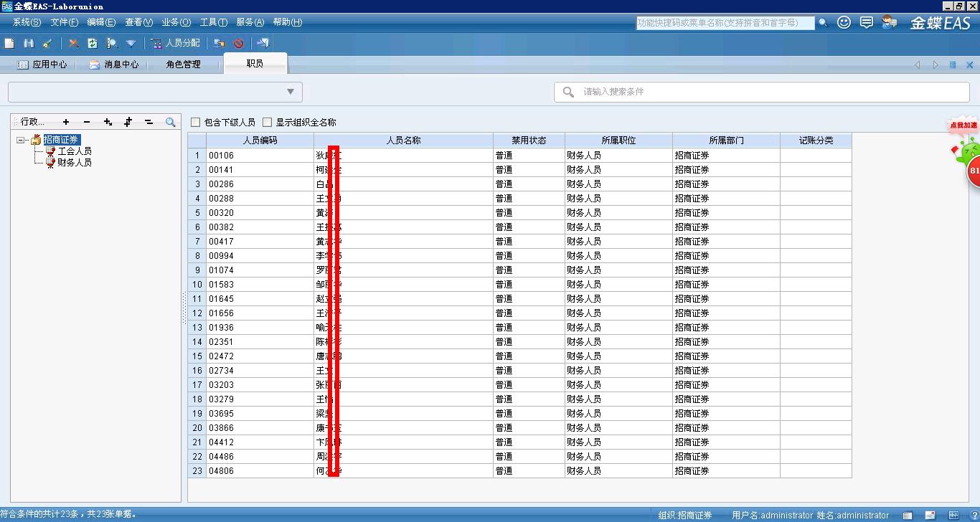Viewport: 980px width, 522px height.
Task: Click the 职员 tab
Action: pyautogui.click(x=255, y=64)
